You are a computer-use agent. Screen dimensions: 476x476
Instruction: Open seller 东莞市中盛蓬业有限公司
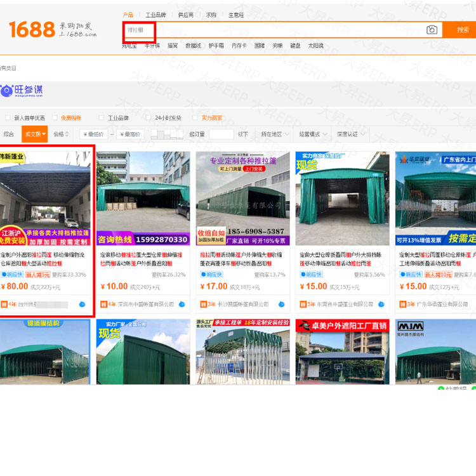click(x=345, y=304)
